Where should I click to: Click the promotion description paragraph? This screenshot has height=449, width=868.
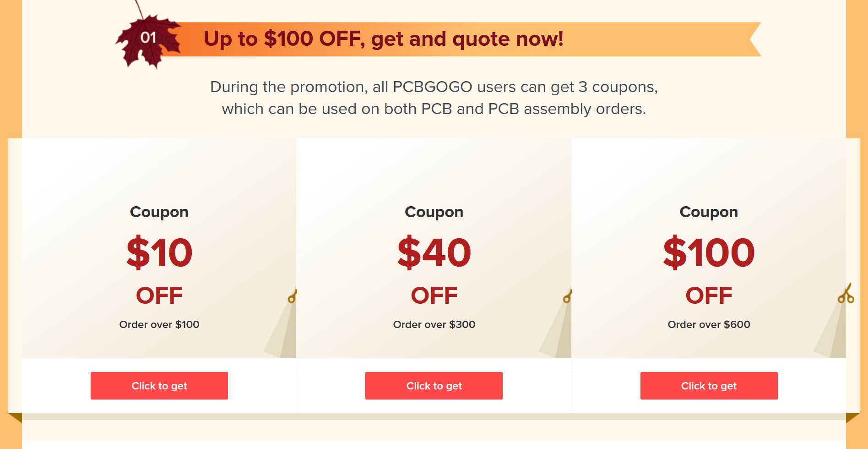pos(434,98)
